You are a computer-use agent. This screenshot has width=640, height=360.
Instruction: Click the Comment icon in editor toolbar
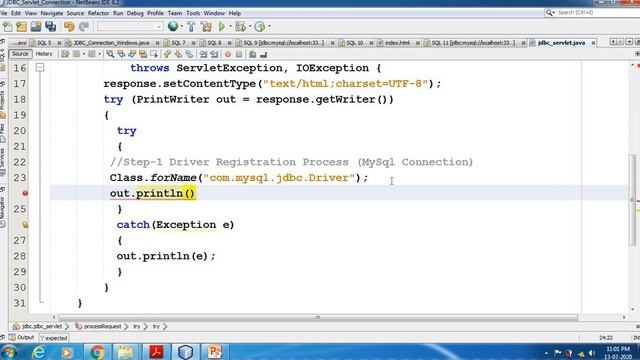click(253, 54)
